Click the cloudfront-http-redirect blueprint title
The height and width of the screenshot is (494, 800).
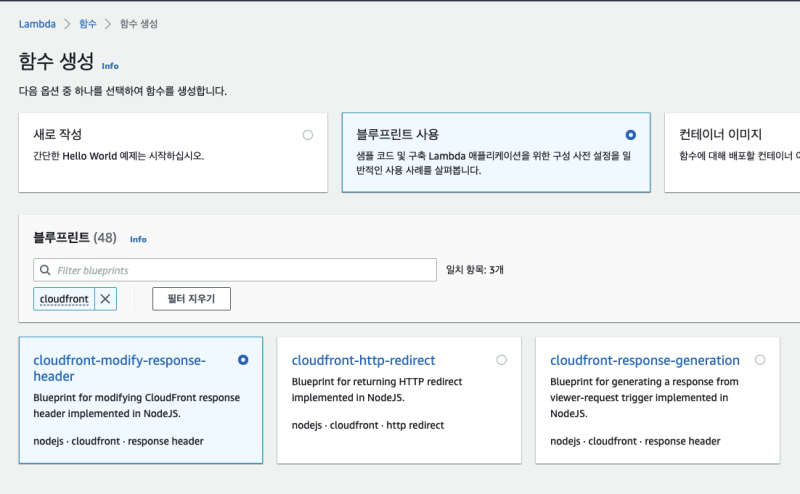click(363, 360)
